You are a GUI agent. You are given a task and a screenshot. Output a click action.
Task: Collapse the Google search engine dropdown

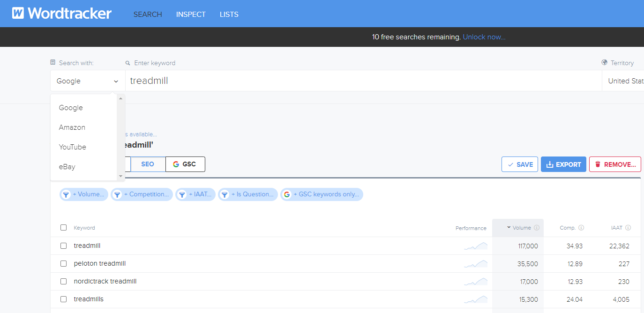point(88,81)
